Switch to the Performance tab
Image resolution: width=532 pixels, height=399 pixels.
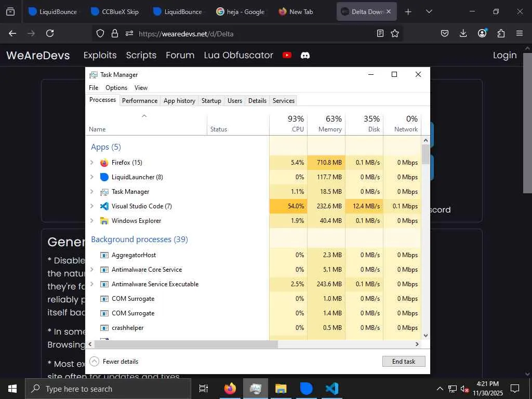(140, 101)
